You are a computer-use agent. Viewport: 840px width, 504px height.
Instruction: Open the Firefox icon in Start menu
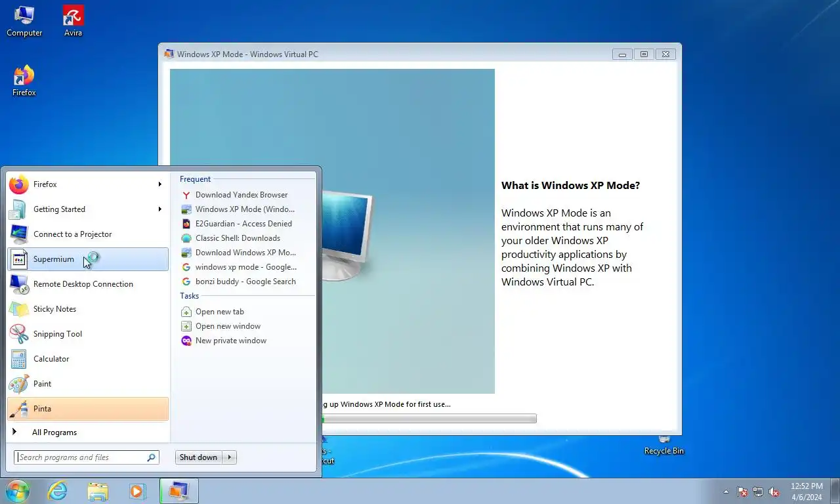pos(18,184)
